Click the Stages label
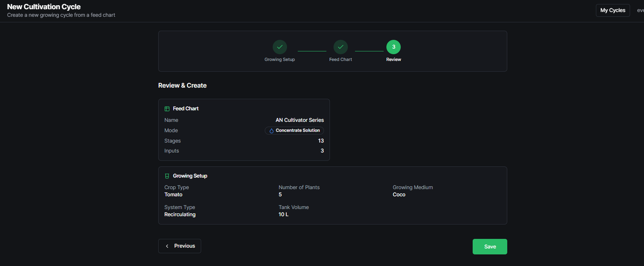The image size is (644, 266). point(172,141)
